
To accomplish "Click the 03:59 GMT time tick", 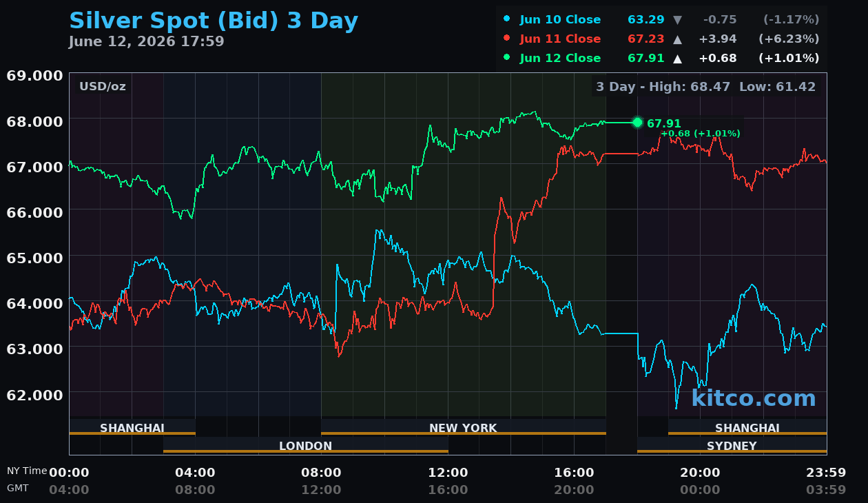I will click(x=826, y=490).
